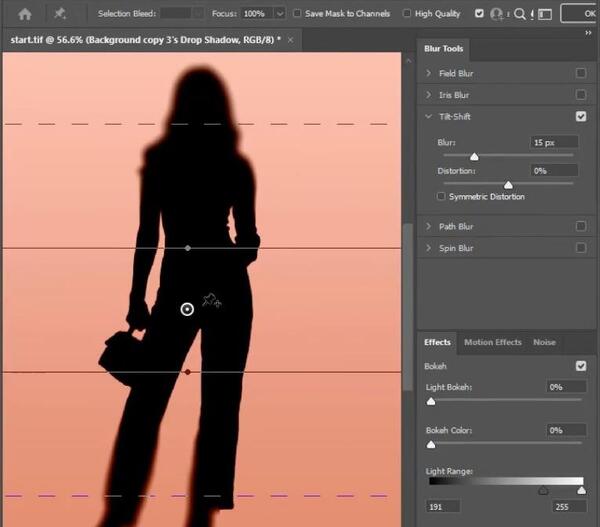Enable the High Quality checkbox
Viewport: 600px width, 527px height.
pos(407,13)
